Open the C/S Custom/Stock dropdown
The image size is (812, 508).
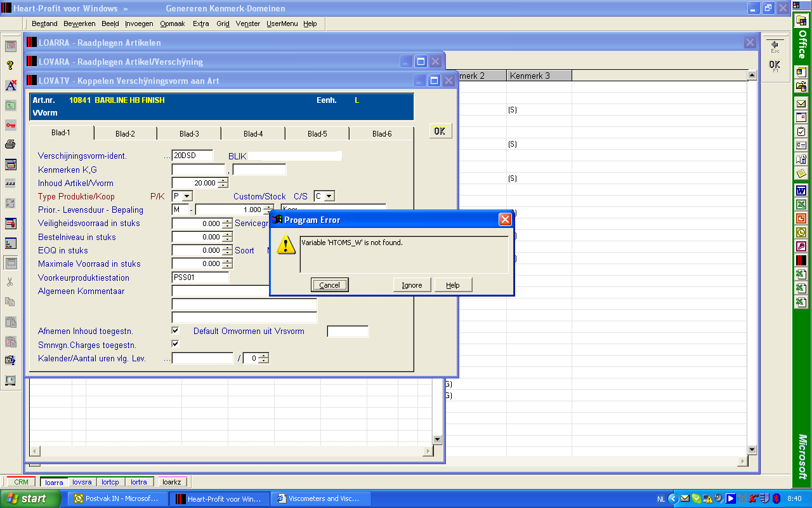point(329,197)
